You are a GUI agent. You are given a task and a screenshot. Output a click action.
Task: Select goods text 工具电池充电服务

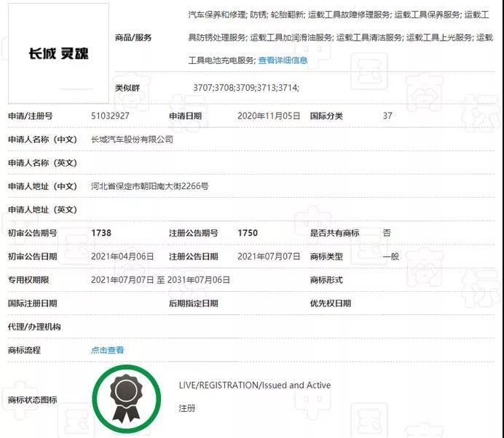tap(222, 60)
